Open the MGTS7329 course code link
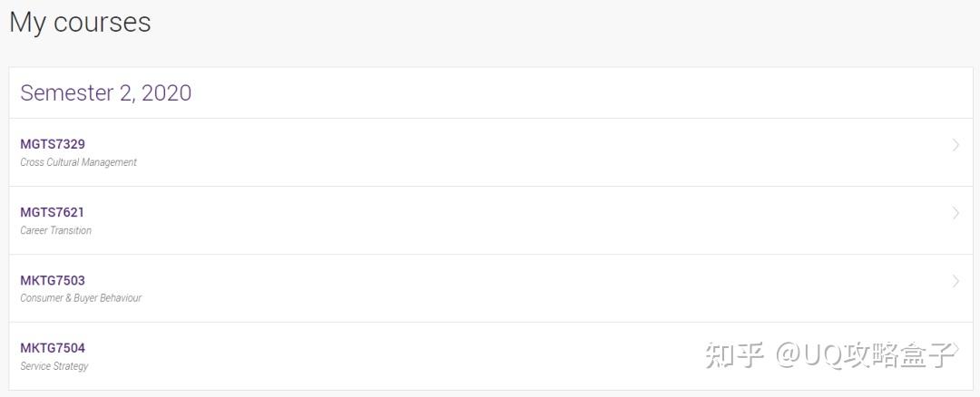This screenshot has width=980, height=397. (53, 144)
